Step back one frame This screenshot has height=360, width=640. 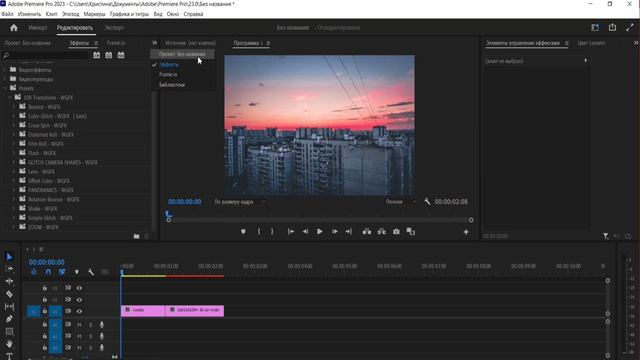[305, 231]
